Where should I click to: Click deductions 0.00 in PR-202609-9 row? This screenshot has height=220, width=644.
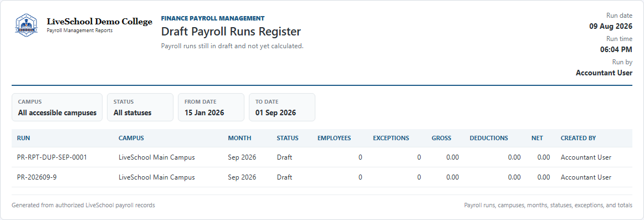(x=514, y=177)
